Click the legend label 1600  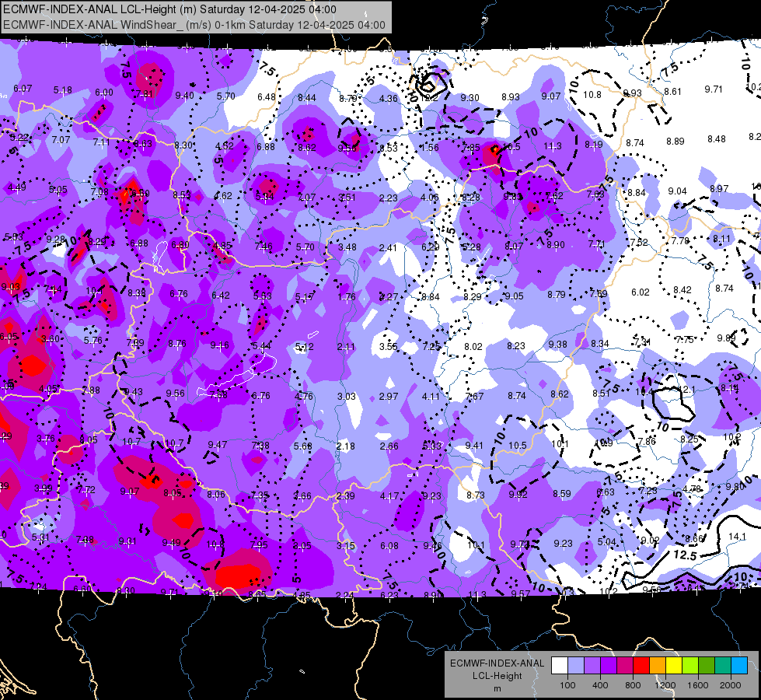pos(698,685)
